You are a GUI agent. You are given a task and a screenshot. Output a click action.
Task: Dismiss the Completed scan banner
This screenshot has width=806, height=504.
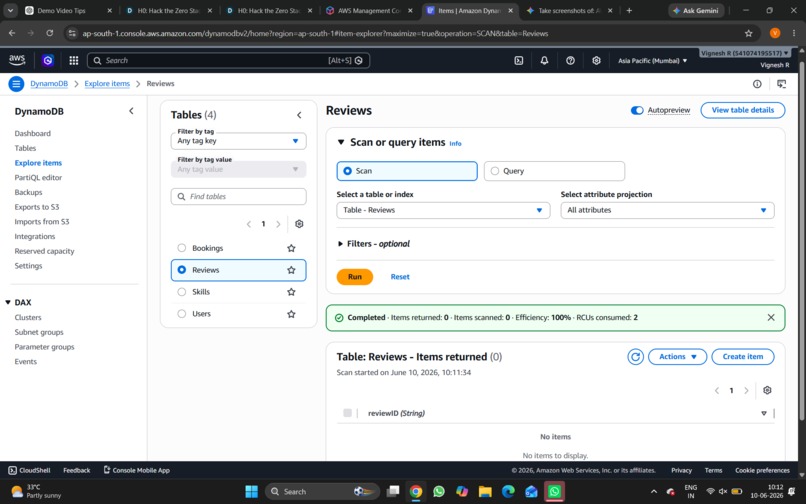[x=771, y=317]
